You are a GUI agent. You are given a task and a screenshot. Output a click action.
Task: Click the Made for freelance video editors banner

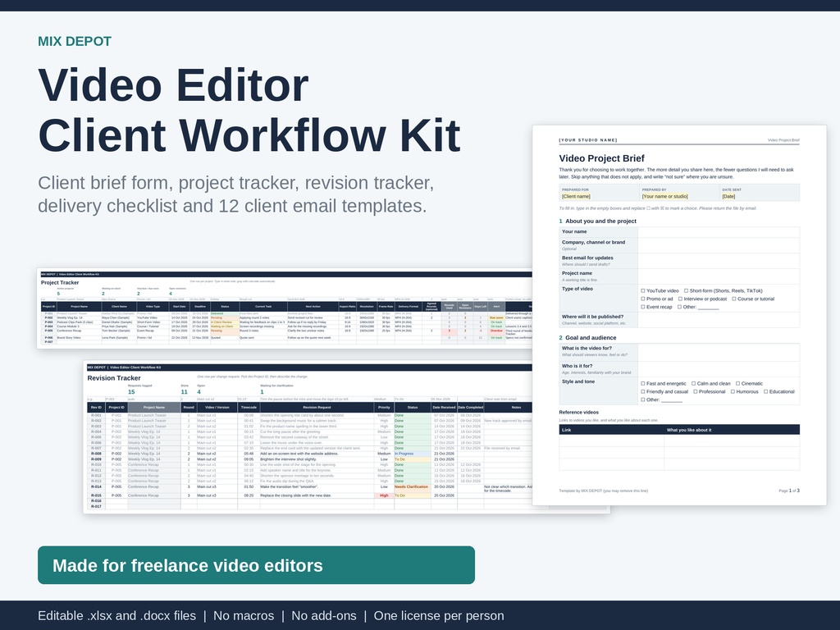pos(256,565)
